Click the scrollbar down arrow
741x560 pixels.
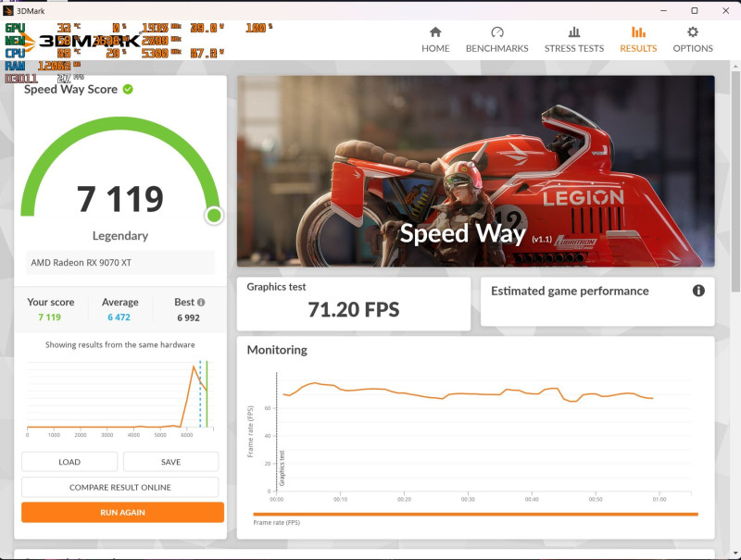(x=735, y=553)
